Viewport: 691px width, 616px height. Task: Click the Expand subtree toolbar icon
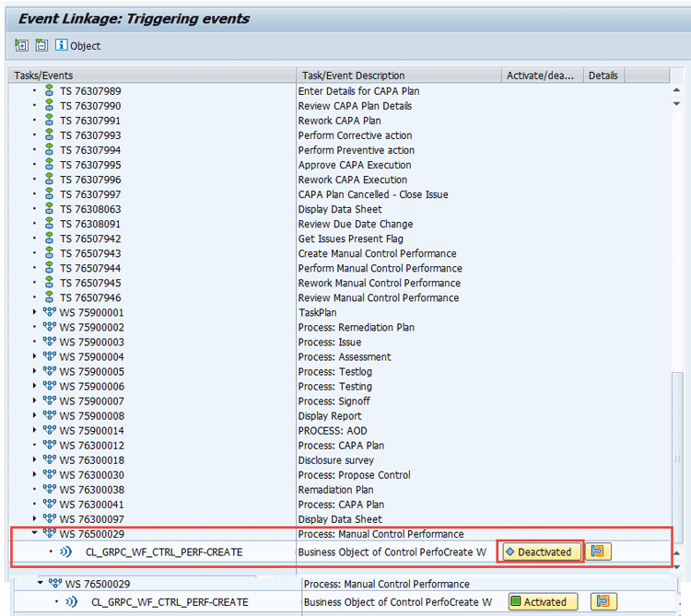pyautogui.click(x=21, y=45)
